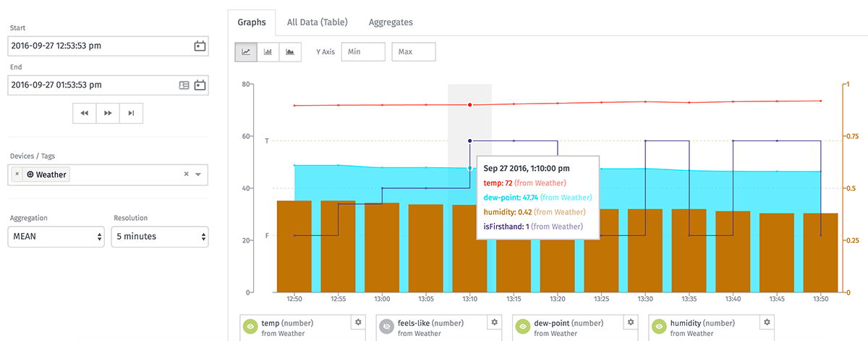This screenshot has width=868, height=341.
Task: Open the End date calendar picker
Action: 200,85
